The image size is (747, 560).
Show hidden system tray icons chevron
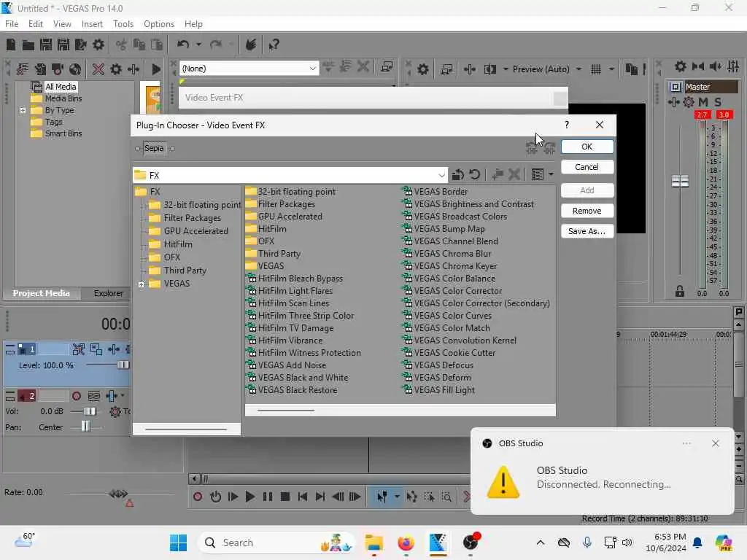[x=541, y=542]
